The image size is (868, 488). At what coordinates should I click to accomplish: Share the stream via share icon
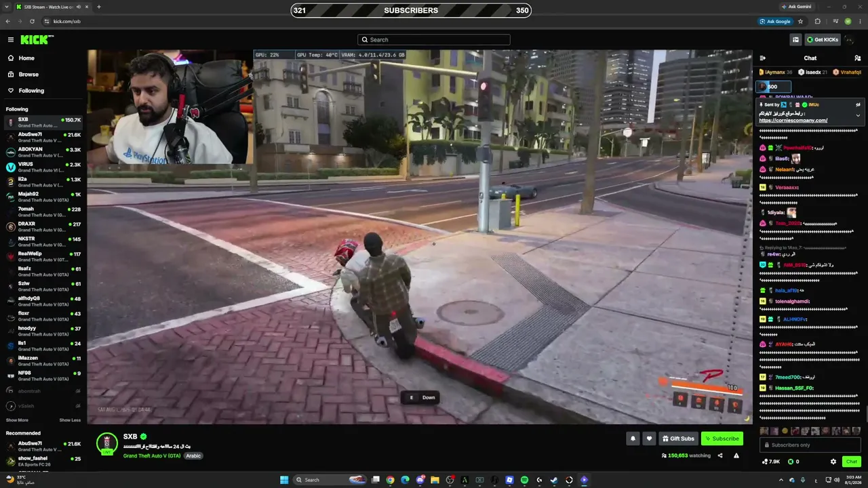(720, 455)
